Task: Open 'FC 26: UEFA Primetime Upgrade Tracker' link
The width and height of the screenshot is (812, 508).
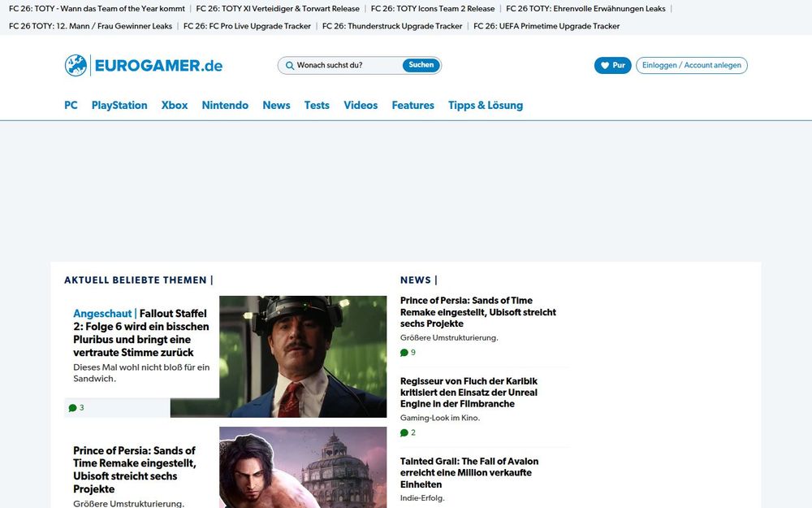Action: 546,26
